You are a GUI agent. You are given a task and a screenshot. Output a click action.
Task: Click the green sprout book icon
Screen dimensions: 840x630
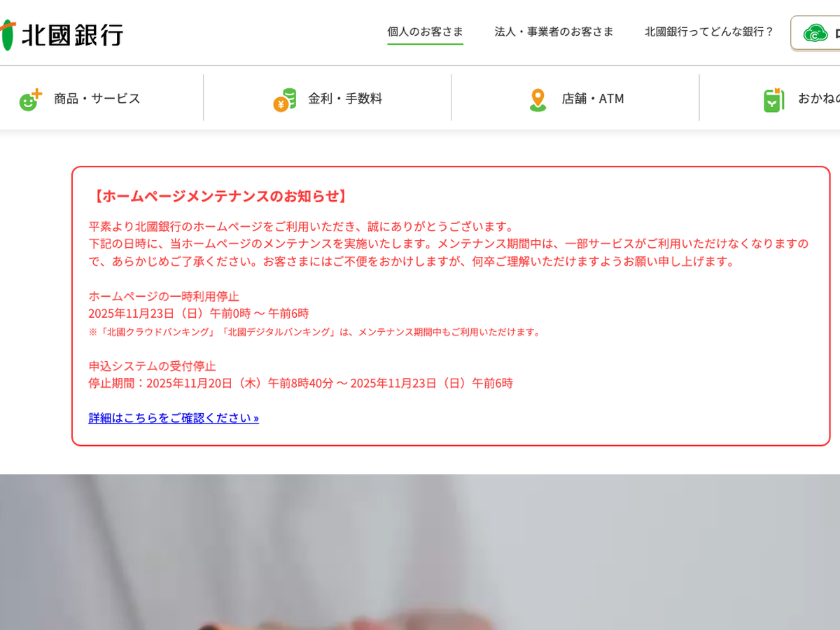pos(773,99)
